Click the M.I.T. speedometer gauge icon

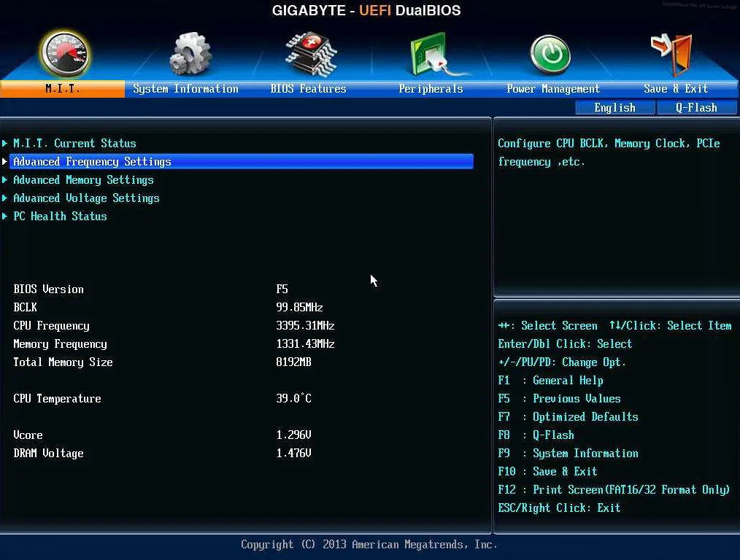point(64,53)
